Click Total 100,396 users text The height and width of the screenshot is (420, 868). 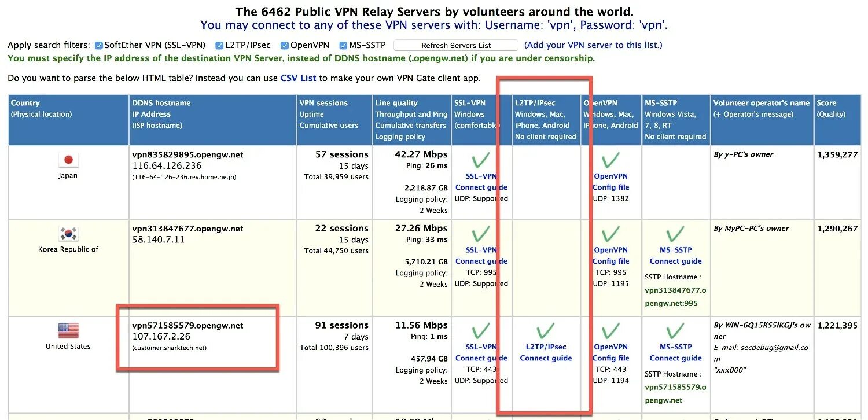tap(334, 348)
